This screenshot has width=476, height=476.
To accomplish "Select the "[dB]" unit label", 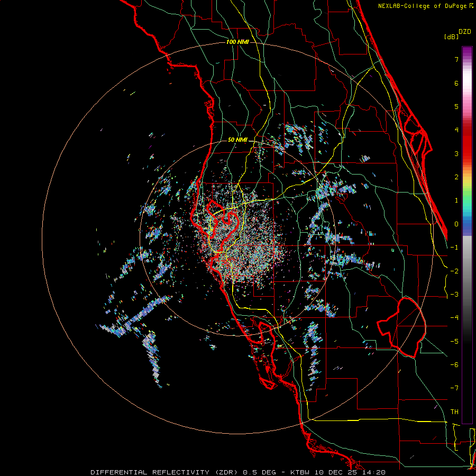I will (x=451, y=36).
